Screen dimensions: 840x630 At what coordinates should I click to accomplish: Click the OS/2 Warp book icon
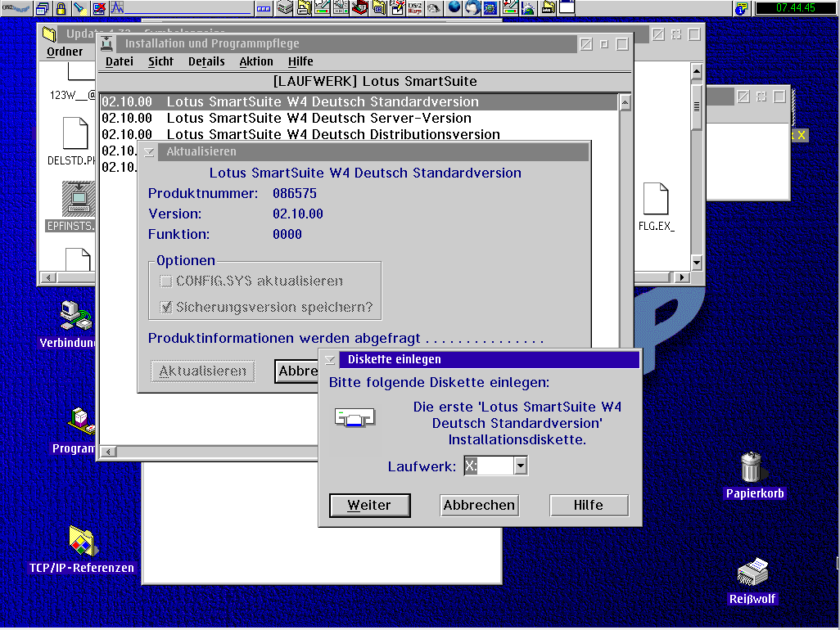415,8
